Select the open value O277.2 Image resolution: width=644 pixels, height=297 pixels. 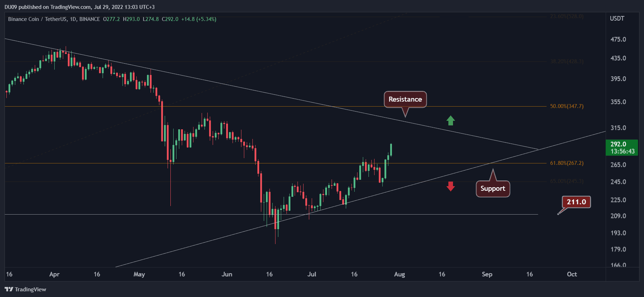click(x=111, y=19)
